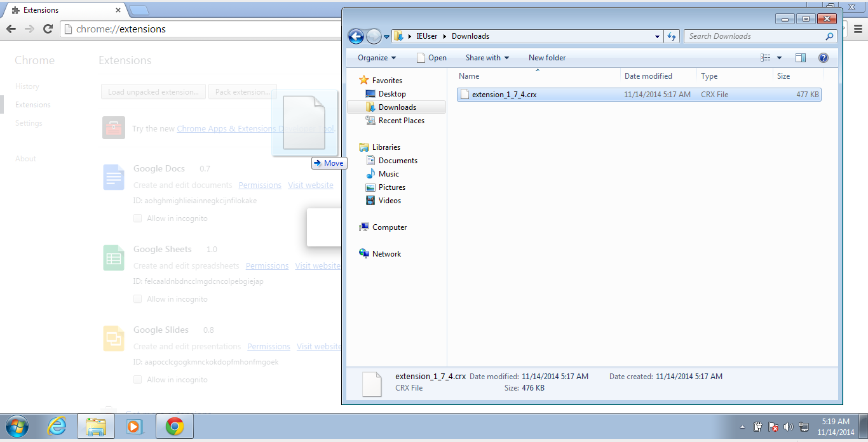The width and height of the screenshot is (868, 442).
Task: Launch Internet Explorer from the taskbar
Action: [x=57, y=427]
